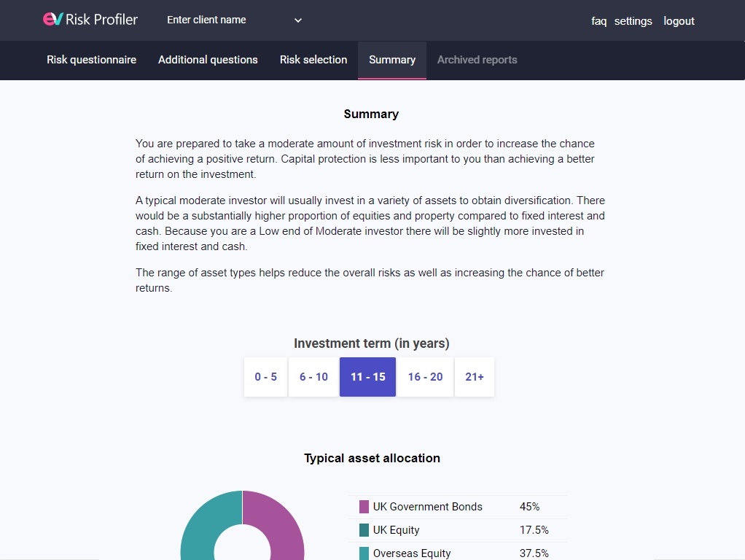Click the EV Risk Profiler logo
This screenshot has width=745, height=560.
pyautogui.click(x=90, y=20)
